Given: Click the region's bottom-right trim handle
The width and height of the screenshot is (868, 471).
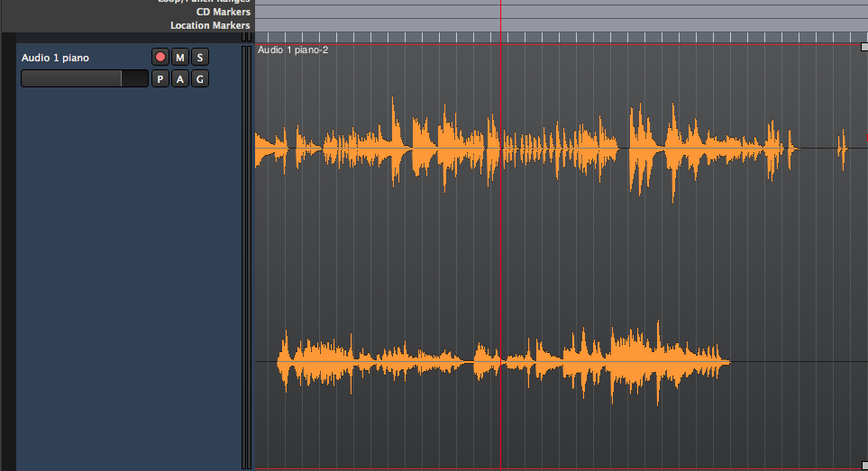Looking at the screenshot, I should 863,465.
